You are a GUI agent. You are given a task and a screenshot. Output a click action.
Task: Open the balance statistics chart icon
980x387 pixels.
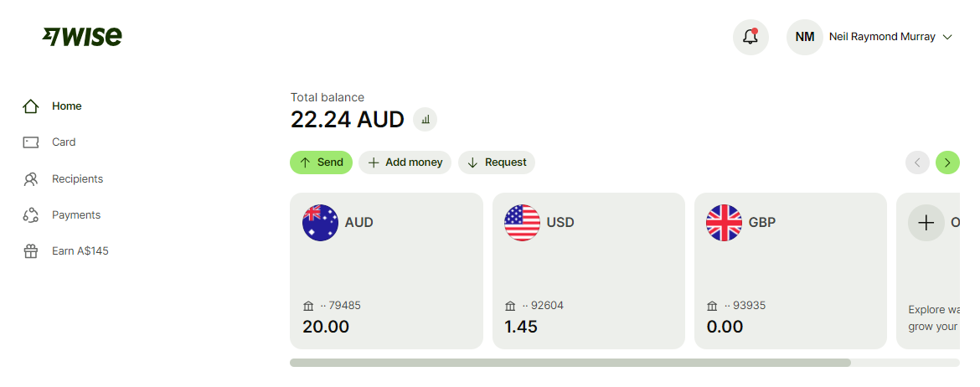[x=426, y=120]
